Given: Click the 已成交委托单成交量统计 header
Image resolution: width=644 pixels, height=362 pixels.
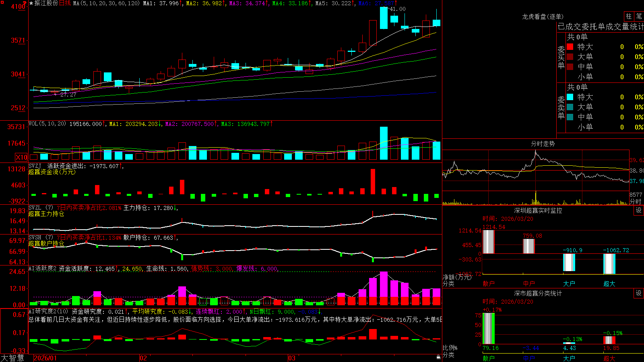Looking at the screenshot, I should pos(601,27).
